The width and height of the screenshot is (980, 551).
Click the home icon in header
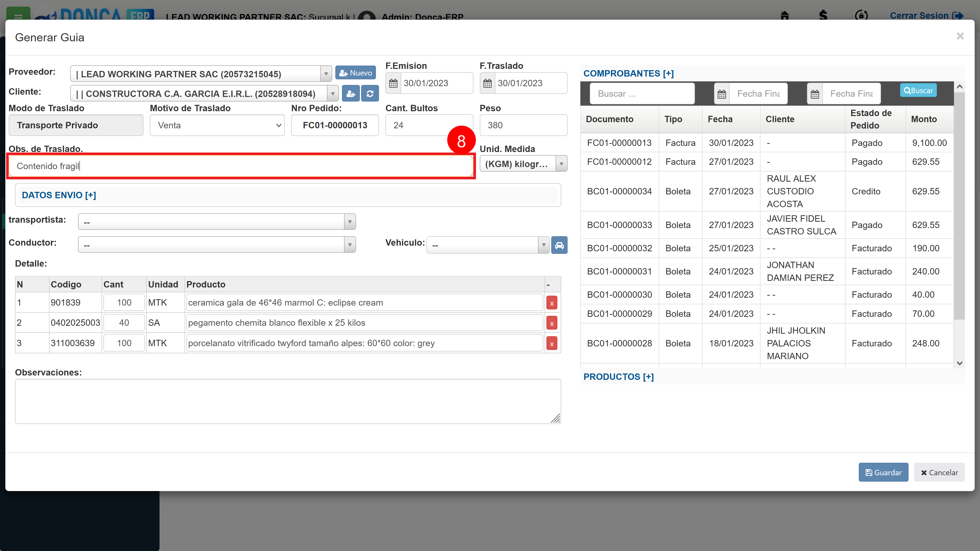click(x=785, y=15)
